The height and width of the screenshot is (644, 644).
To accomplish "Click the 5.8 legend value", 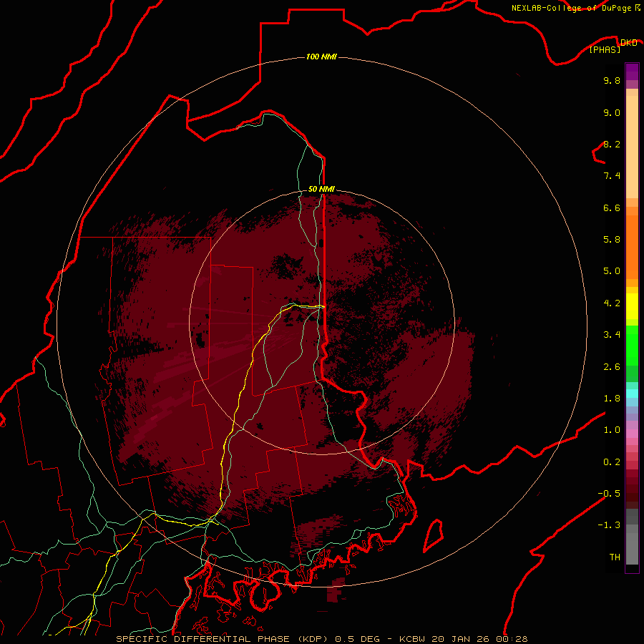I will [612, 239].
